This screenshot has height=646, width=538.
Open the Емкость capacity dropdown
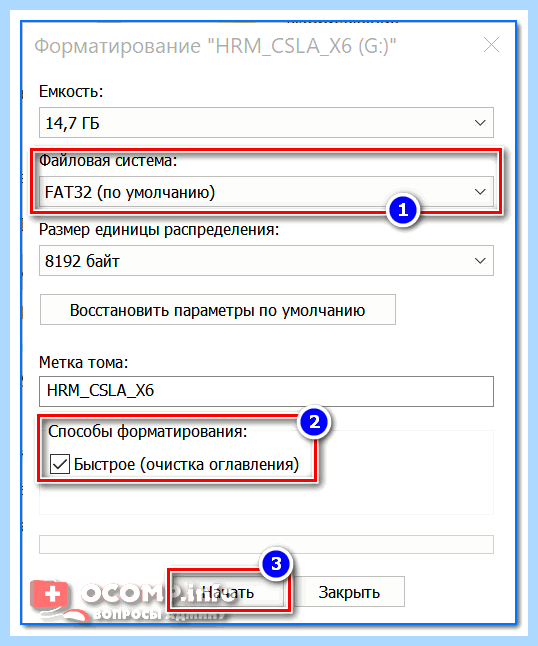click(x=266, y=123)
